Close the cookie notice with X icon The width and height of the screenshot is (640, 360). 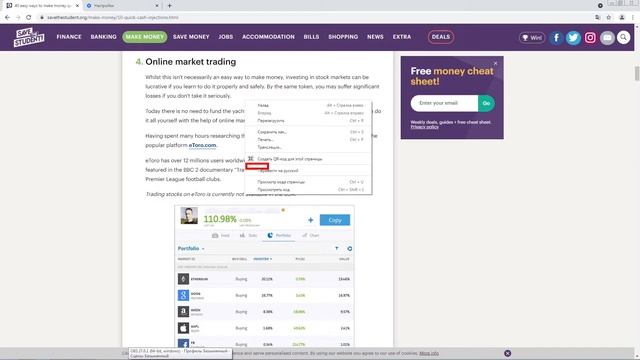pyautogui.click(x=507, y=353)
